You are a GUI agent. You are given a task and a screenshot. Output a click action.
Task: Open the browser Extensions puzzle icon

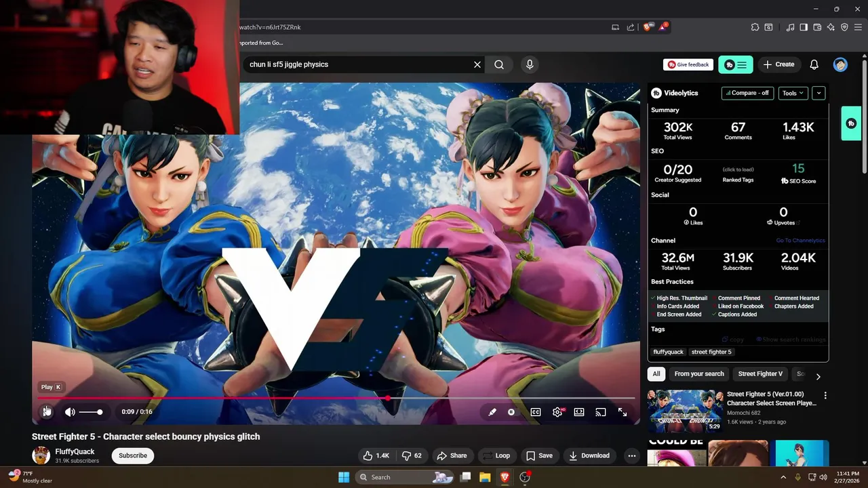click(x=755, y=27)
